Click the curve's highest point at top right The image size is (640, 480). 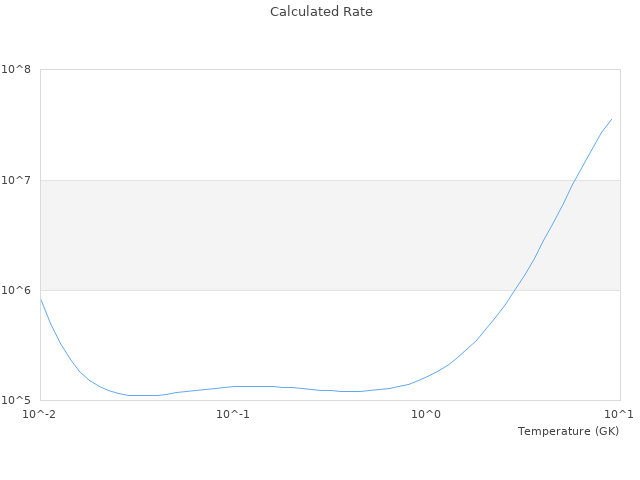coord(611,119)
